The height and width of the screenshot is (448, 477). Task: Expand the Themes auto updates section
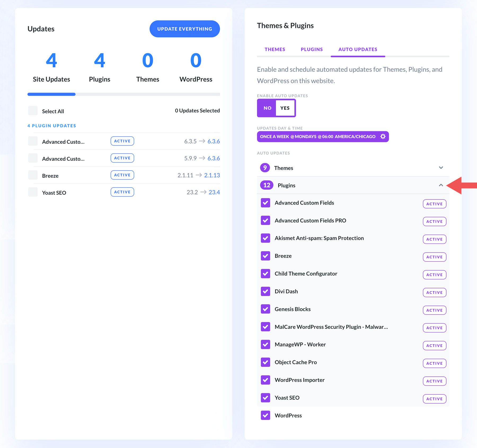click(441, 168)
